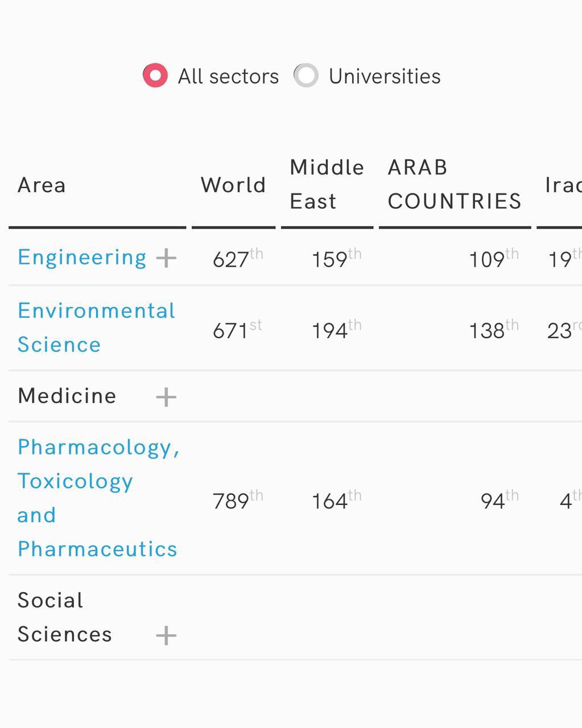This screenshot has width=582, height=728.
Task: Sort by the World column header
Action: point(233,185)
